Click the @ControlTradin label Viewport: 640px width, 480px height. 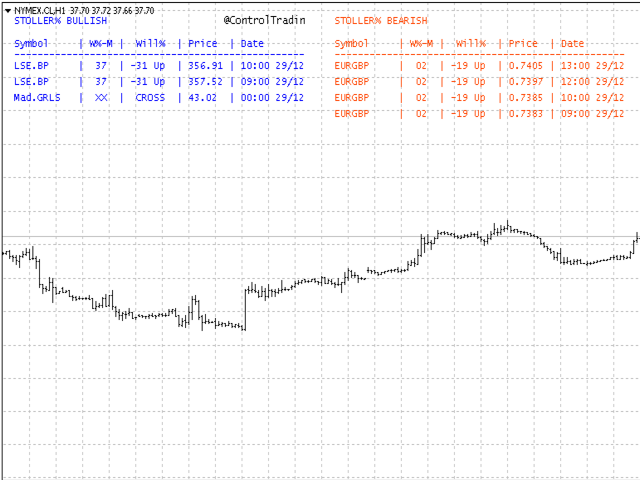[x=264, y=20]
